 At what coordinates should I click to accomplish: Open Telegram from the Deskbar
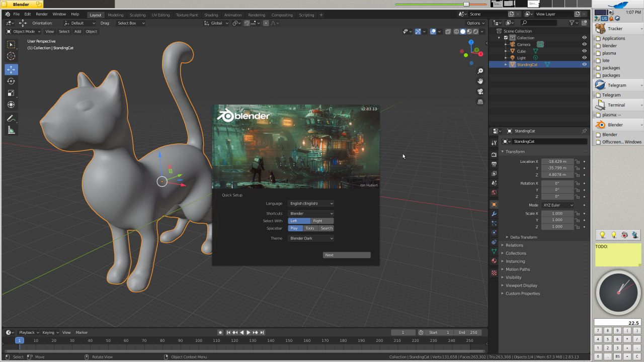click(618, 85)
